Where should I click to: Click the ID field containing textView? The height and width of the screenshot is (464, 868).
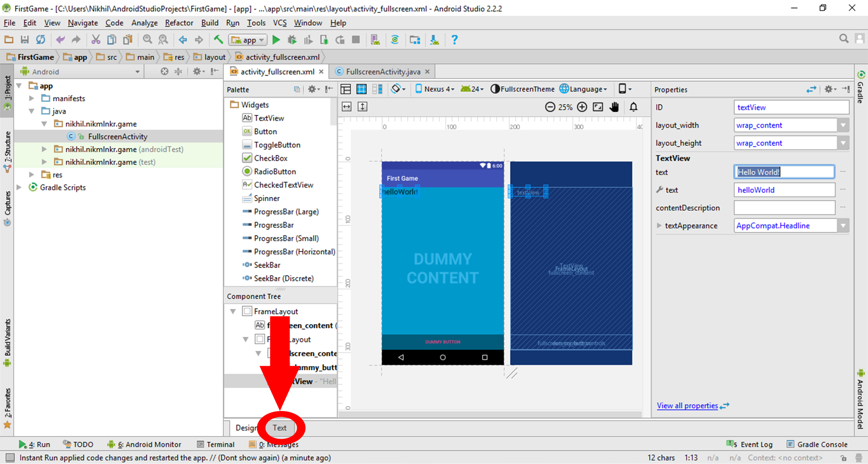tap(792, 107)
